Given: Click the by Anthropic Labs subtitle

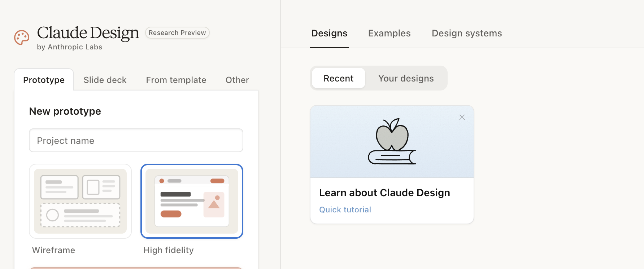Looking at the screenshot, I should pos(70,47).
